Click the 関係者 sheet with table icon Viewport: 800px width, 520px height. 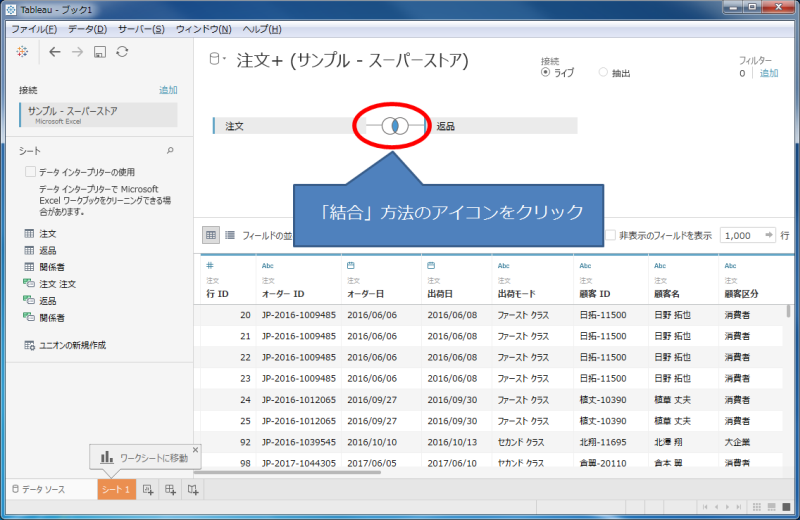pyautogui.click(x=52, y=267)
